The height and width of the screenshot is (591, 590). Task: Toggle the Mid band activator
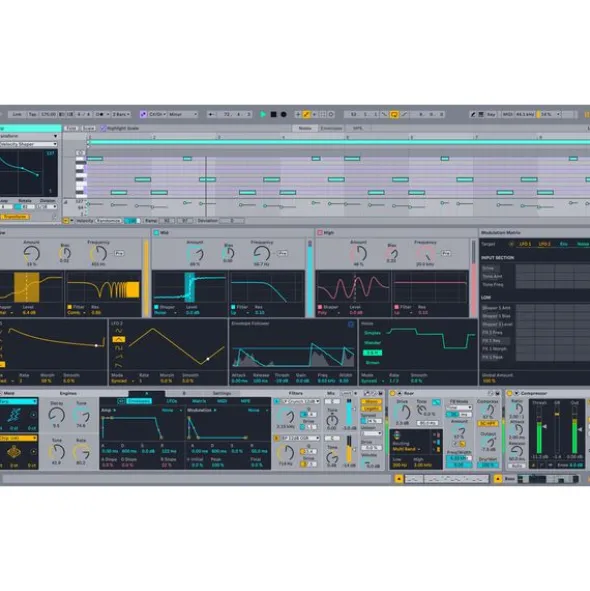[156, 233]
